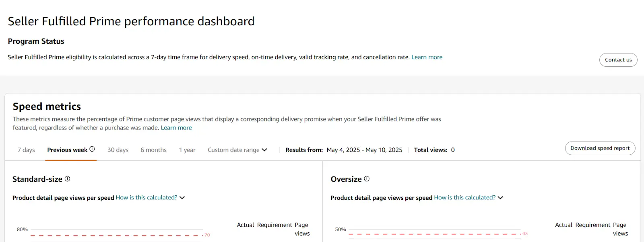Click the Total views: 0 value

click(x=453, y=150)
